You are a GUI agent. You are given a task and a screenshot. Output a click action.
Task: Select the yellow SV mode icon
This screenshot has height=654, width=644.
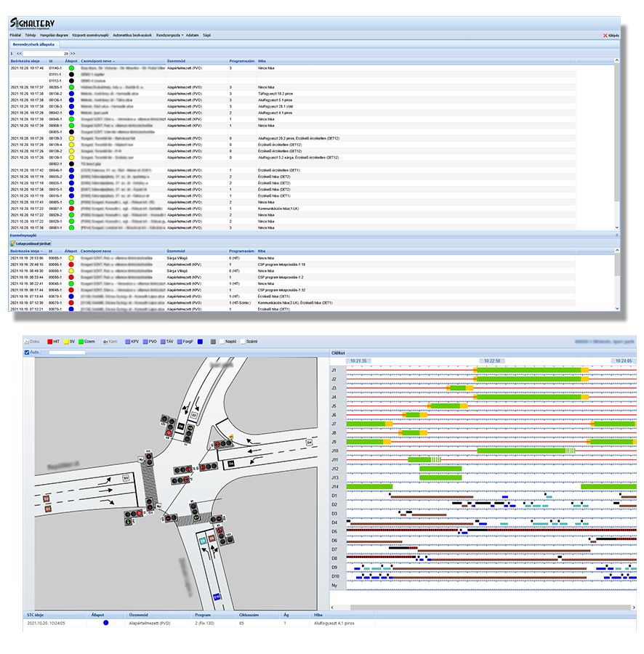click(65, 341)
